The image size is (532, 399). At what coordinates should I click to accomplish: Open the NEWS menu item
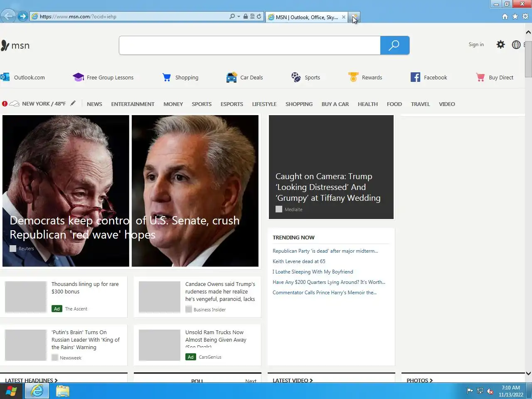94,104
